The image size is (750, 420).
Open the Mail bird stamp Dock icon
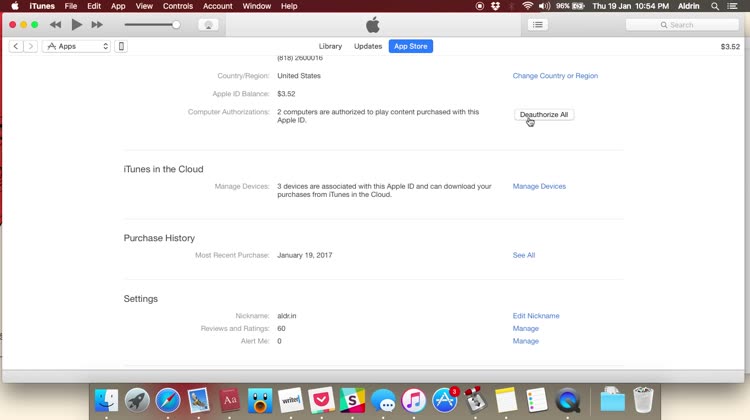199,400
